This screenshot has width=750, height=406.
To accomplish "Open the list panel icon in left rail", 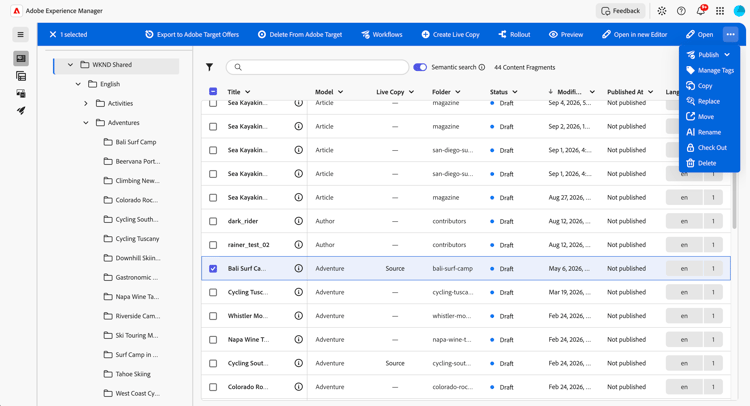I will click(x=21, y=76).
